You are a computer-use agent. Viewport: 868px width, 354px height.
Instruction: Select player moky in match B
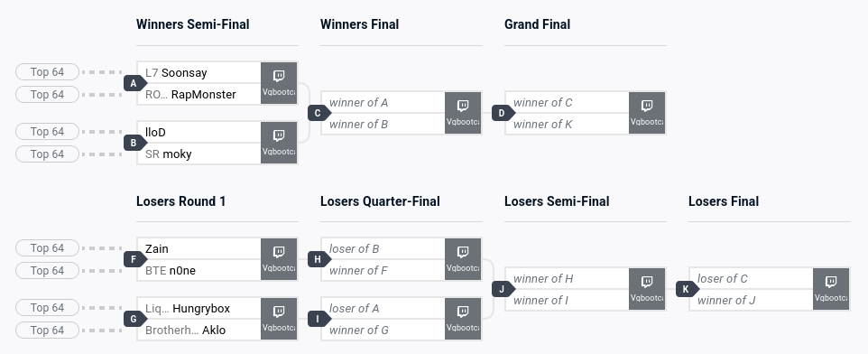[177, 154]
